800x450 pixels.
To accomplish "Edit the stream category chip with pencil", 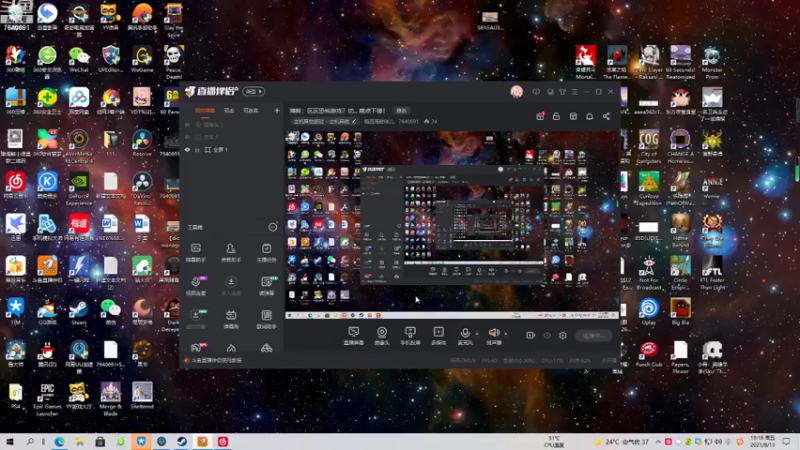I will [x=324, y=121].
